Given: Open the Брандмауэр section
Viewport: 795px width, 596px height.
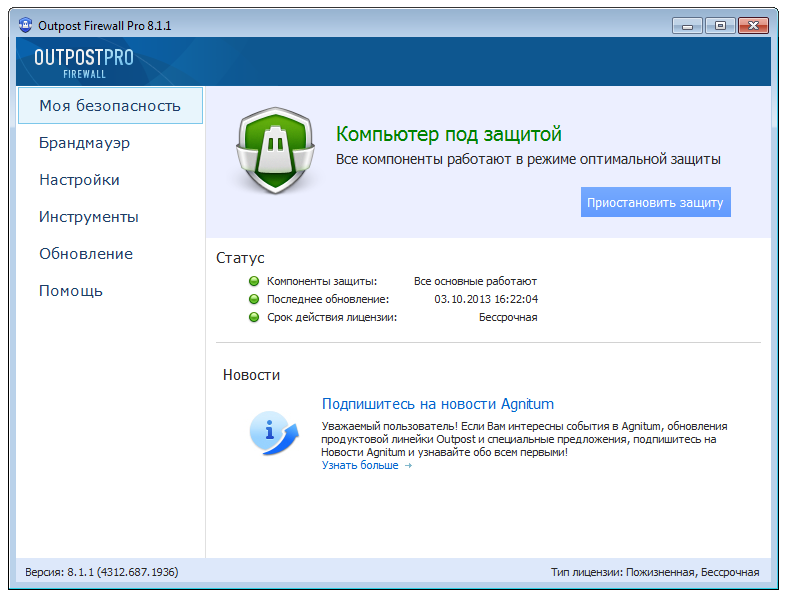Looking at the screenshot, I should (x=85, y=143).
